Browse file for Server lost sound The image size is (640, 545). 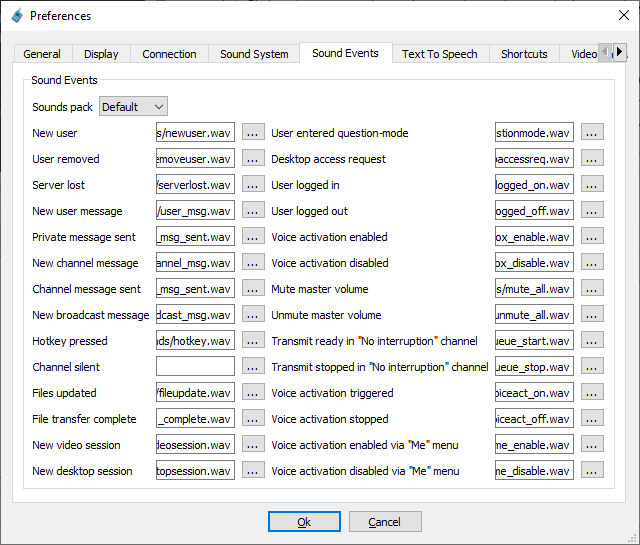253,184
